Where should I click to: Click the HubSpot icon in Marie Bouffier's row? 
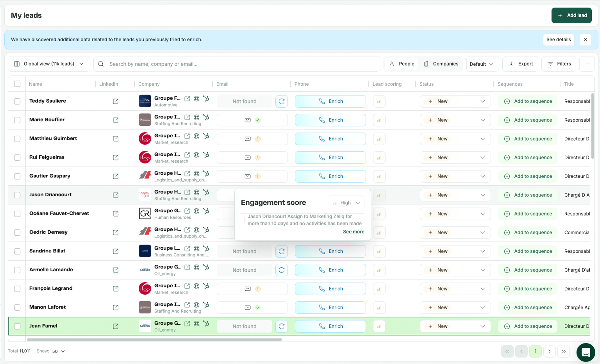click(x=206, y=117)
